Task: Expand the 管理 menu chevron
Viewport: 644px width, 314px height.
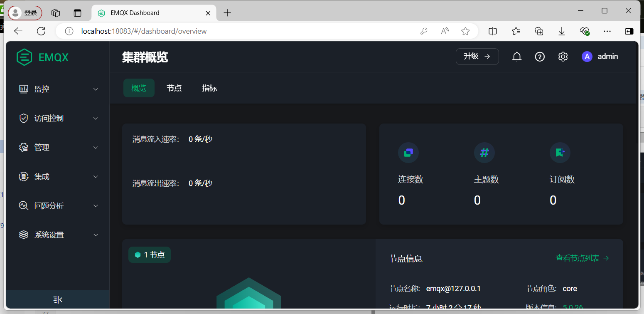Action: tap(96, 148)
